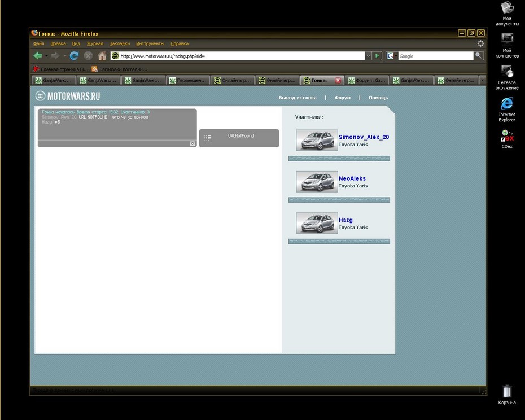Expand the list-all-tabs dropdown arrow
This screenshot has width=525, height=420.
pos(482,80)
